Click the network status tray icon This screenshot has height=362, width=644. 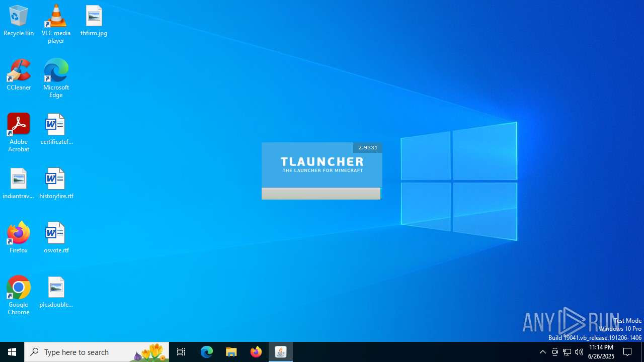(x=567, y=352)
